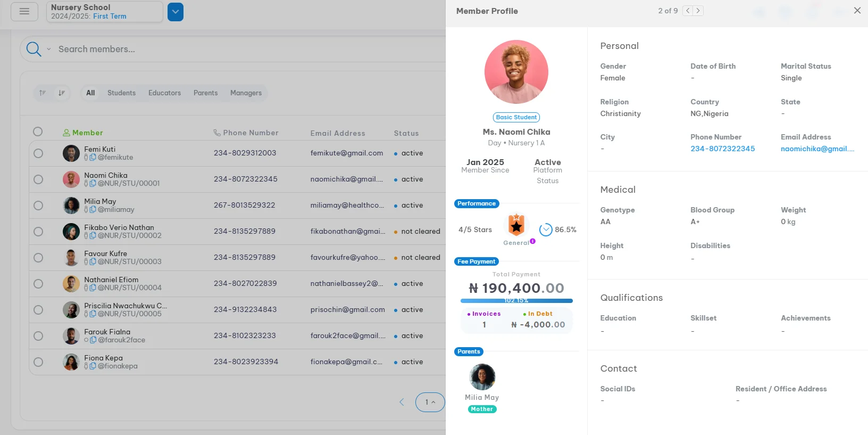Click Naomi's email address link

coord(817,149)
